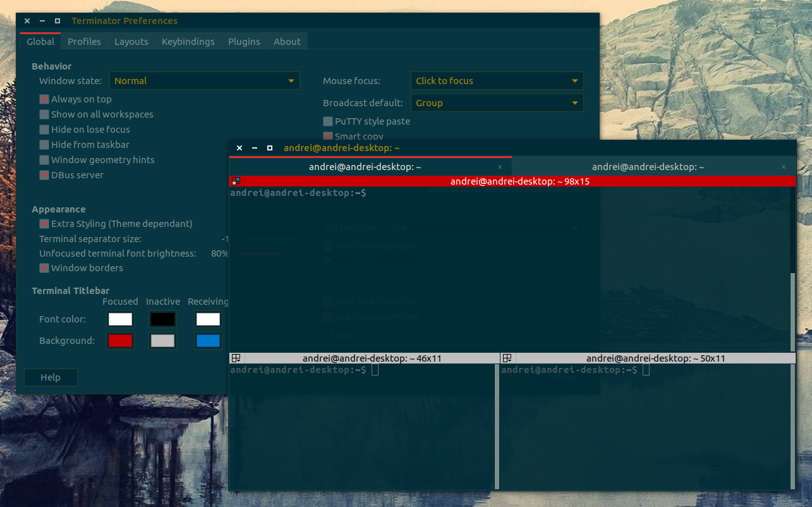Switch to the Global tab
Screen dimensions: 812x507
pyautogui.click(x=40, y=42)
